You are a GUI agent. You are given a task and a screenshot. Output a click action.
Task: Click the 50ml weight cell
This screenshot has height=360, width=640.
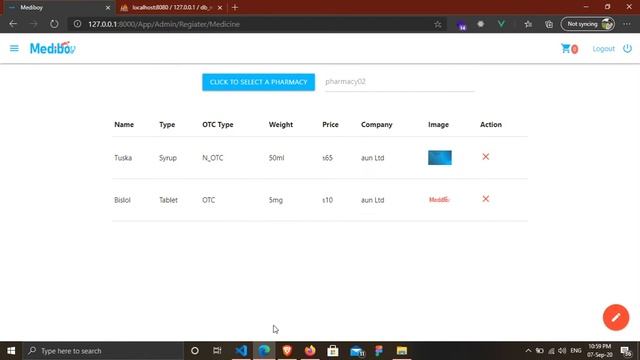tap(276, 158)
